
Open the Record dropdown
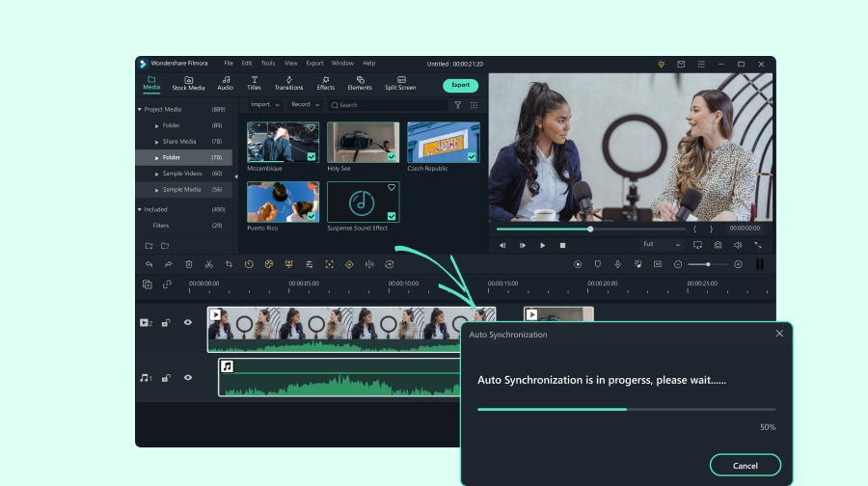306,104
